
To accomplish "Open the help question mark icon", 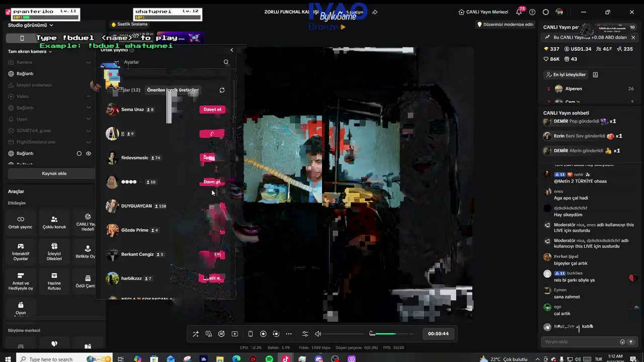I will click(x=532, y=12).
